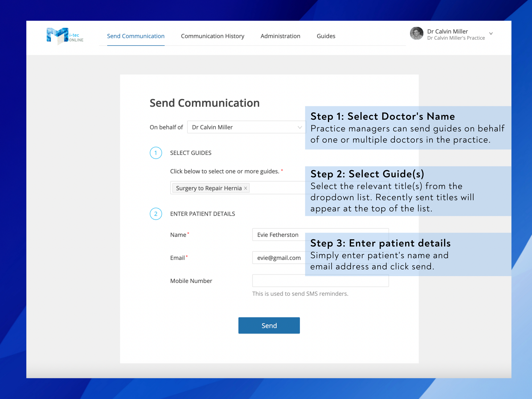Viewport: 532px width, 399px height.
Task: Click the M i-tec ONLINE logo
Action: (65, 36)
